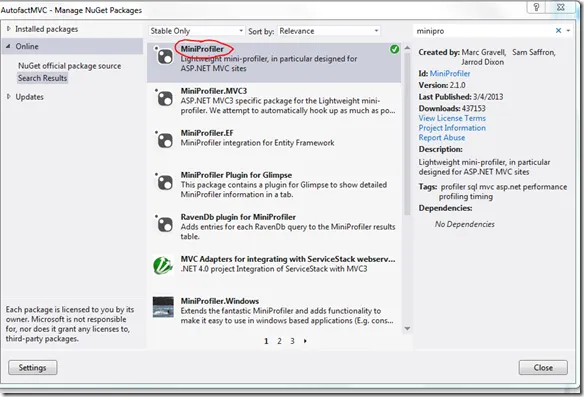The width and height of the screenshot is (584, 397).
Task: Click the Glimpse plugin package icon
Action: click(x=164, y=182)
